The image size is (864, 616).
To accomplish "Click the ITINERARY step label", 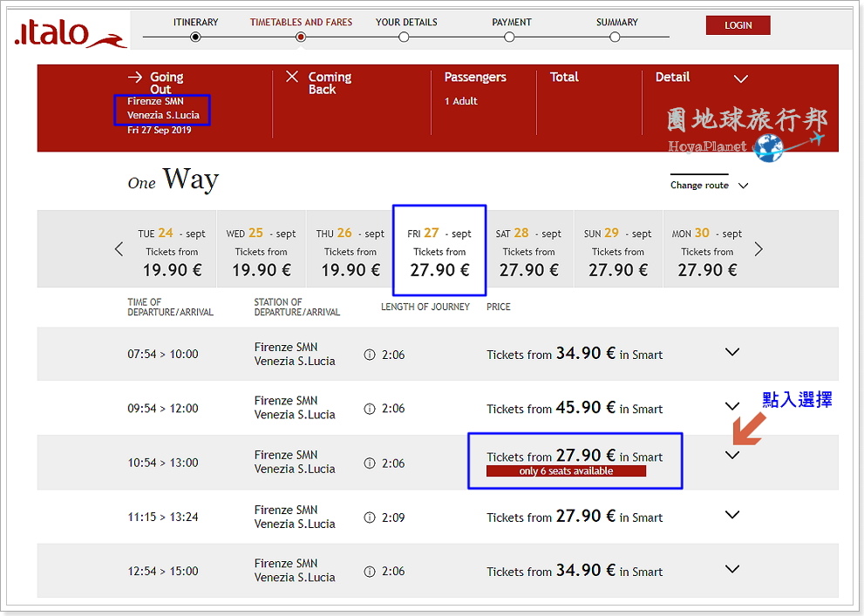I will [195, 22].
